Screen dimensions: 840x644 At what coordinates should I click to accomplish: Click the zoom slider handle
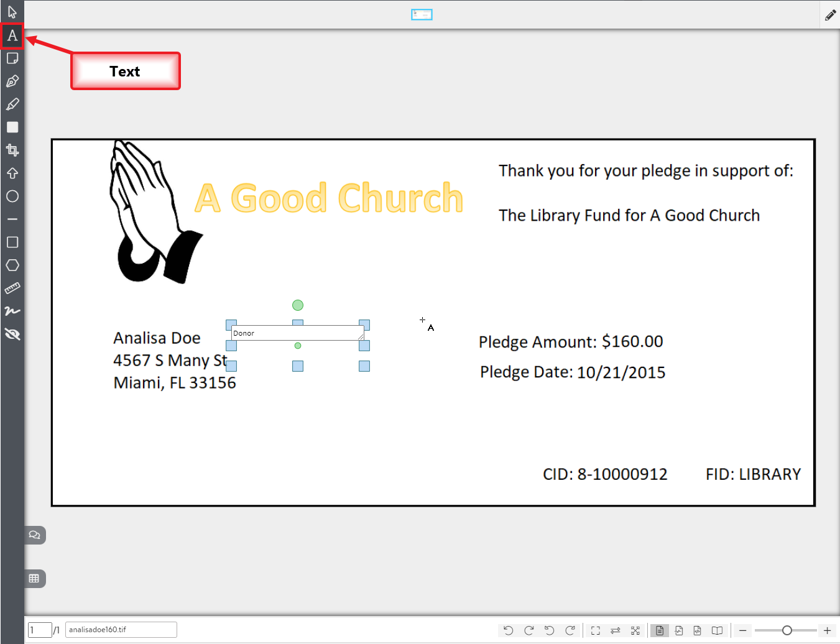pyautogui.click(x=787, y=630)
